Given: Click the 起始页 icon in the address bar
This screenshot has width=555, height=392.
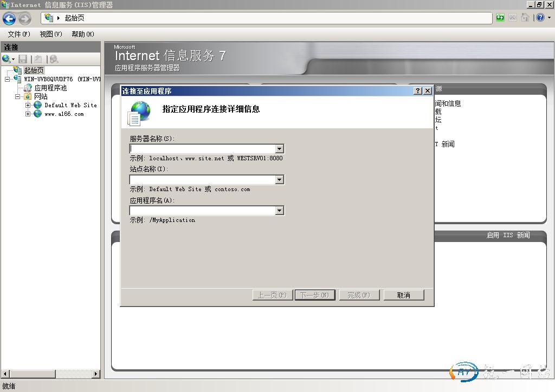Looking at the screenshot, I should (49, 17).
